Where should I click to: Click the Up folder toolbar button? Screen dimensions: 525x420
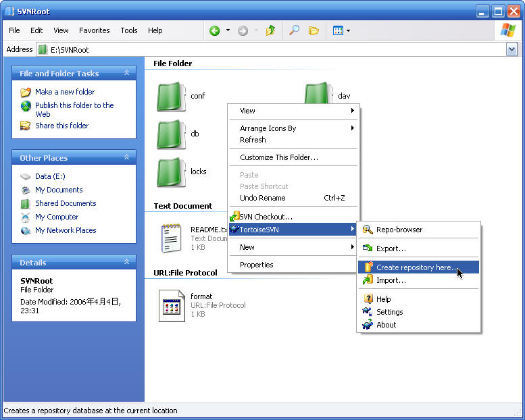[x=270, y=30]
